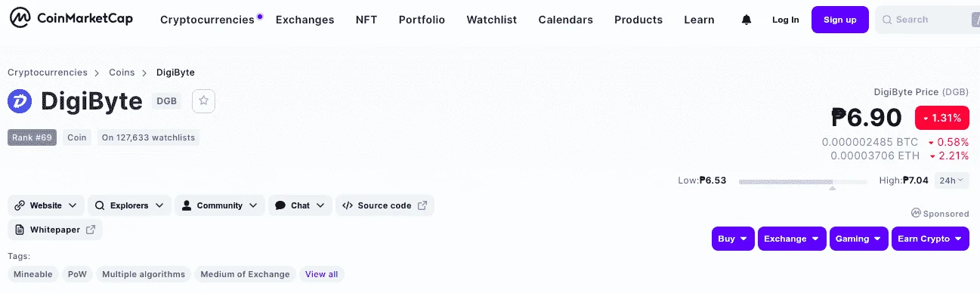Click the Whitepaper link
The width and height of the screenshot is (980, 293).
(55, 230)
